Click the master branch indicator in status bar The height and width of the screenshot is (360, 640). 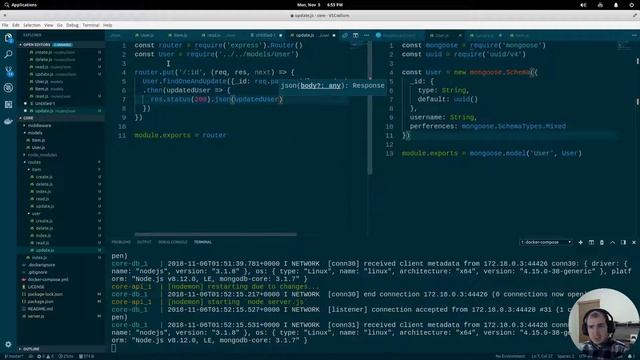pyautogui.click(x=13, y=356)
